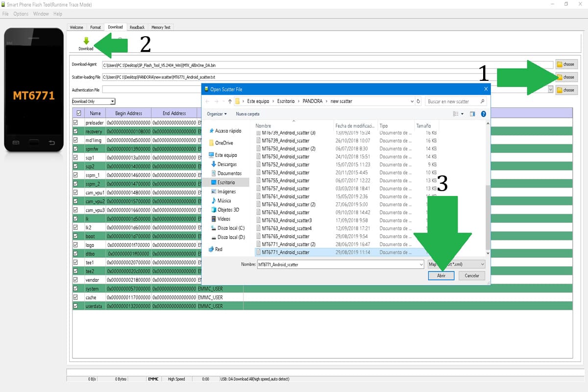This screenshot has width=588, height=392.
Task: Expand the dialog address bar history dropdown
Action: [x=412, y=101]
